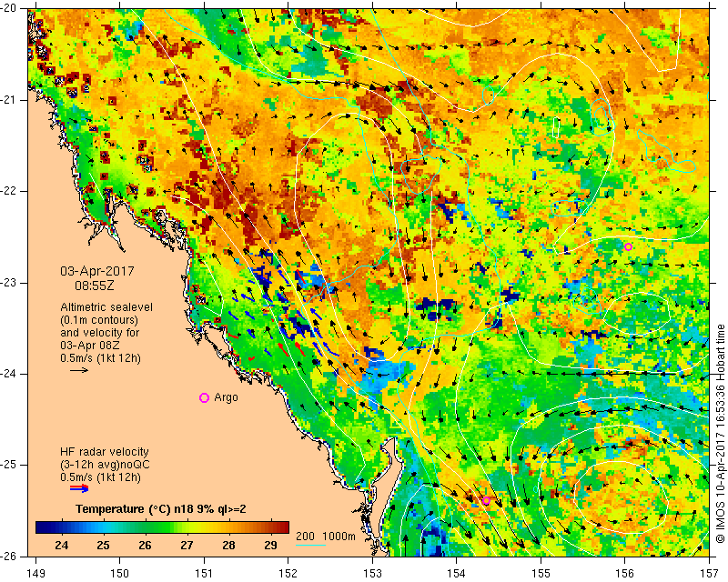Click the '(0.1m contours)' text
The image size is (728, 582).
(x=99, y=320)
